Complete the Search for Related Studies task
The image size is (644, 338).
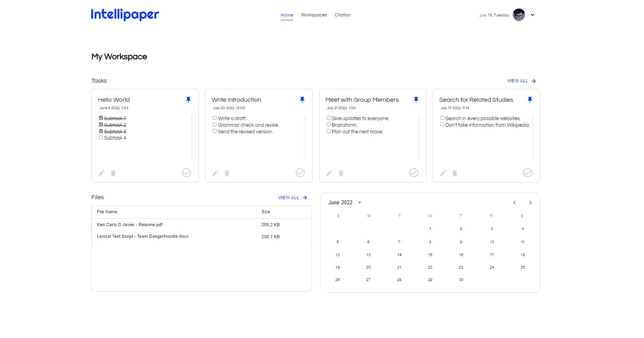pos(527,173)
